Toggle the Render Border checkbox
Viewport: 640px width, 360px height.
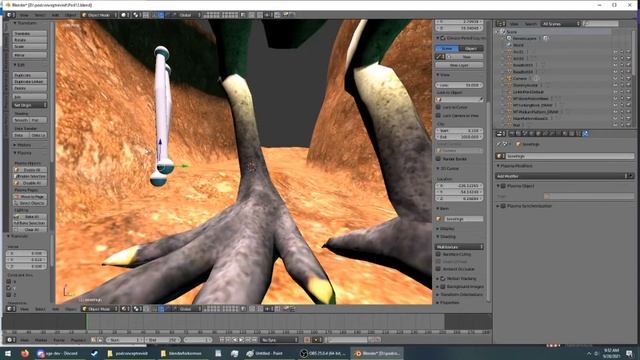438,159
